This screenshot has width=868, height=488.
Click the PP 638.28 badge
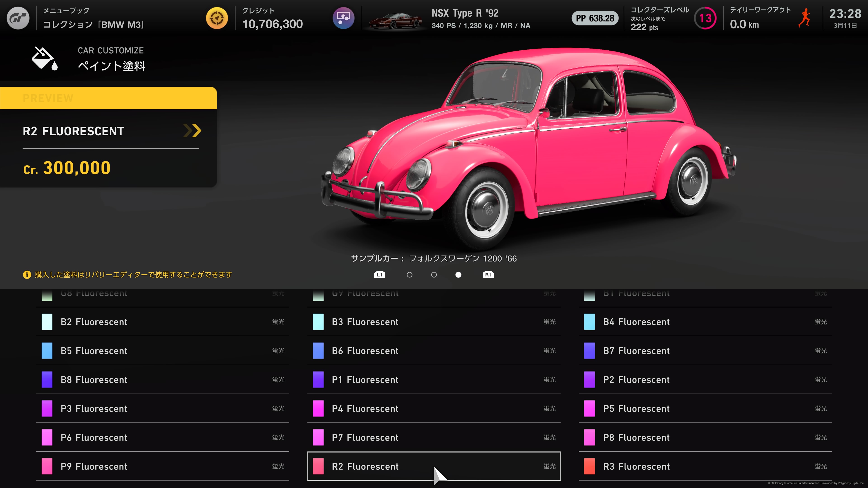595,18
